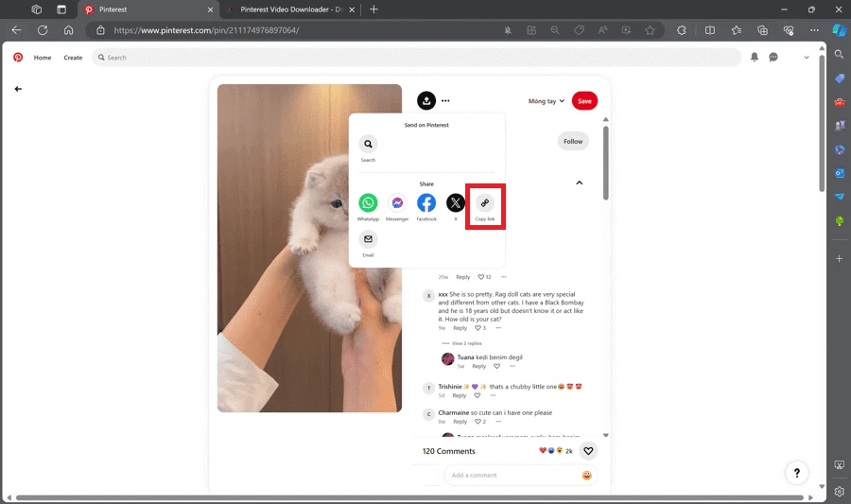This screenshot has width=851, height=504.
Task: Close the Pinterest browser tab
Action: pyautogui.click(x=210, y=9)
